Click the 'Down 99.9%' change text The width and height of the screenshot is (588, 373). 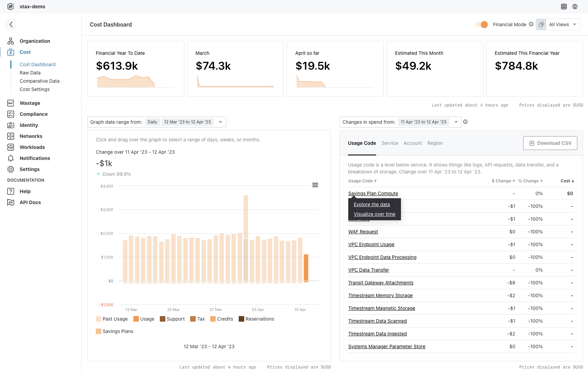coord(117,174)
